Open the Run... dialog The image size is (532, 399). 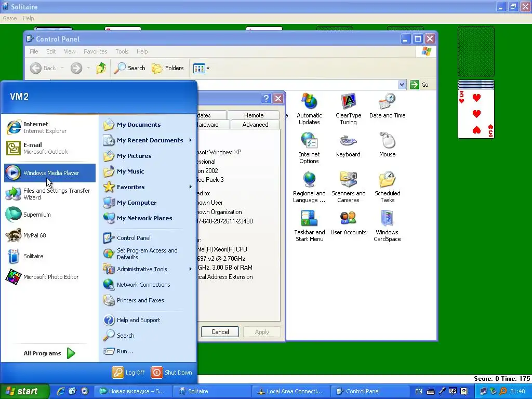pyautogui.click(x=148, y=352)
